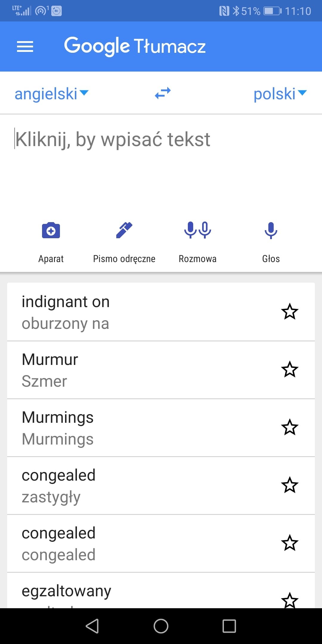This screenshot has width=322, height=644.
Task: Open the Aparat camera translation
Action: coord(51,242)
